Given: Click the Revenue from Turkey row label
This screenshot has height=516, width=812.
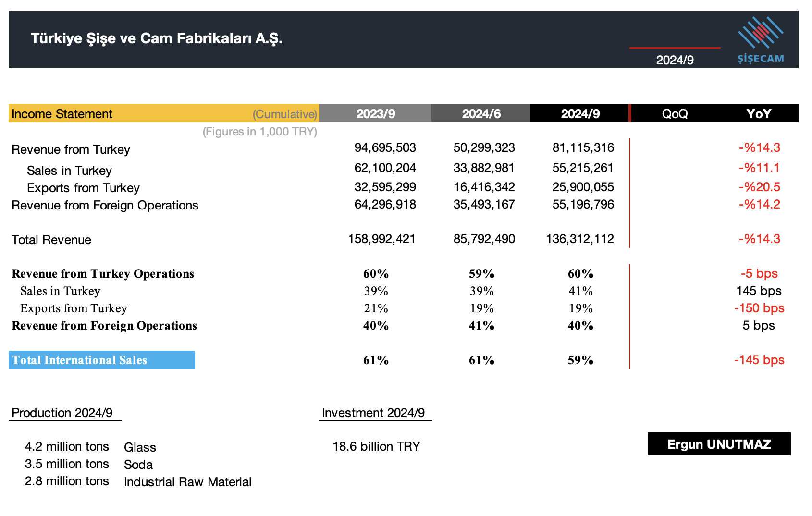Looking at the screenshot, I should click(x=71, y=149).
